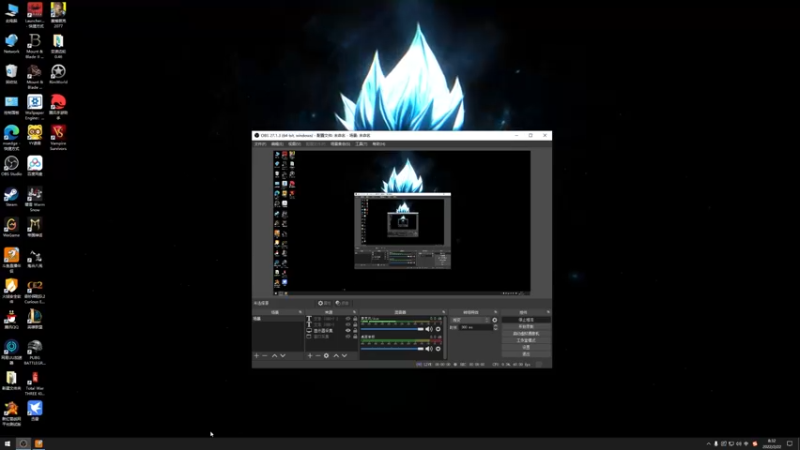The height and width of the screenshot is (450, 800).
Task: Open the View (视图) menu in OBS
Action: click(x=294, y=144)
